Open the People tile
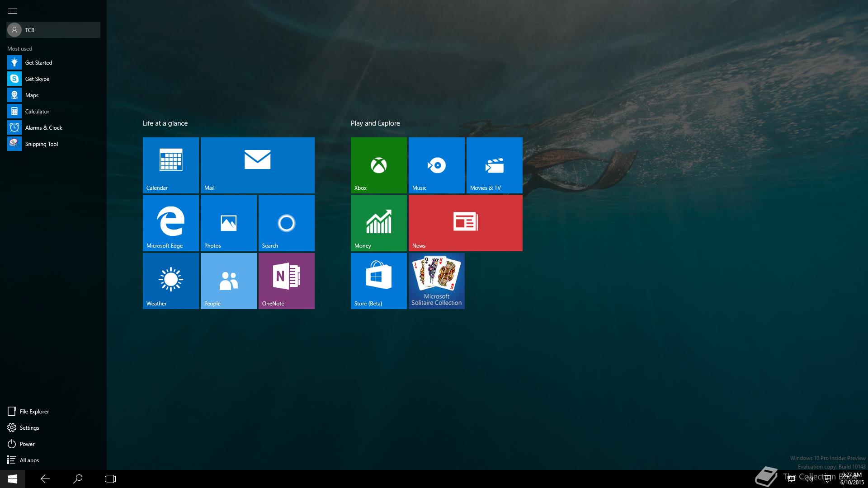Screen dimensions: 868x488 (x=229, y=281)
